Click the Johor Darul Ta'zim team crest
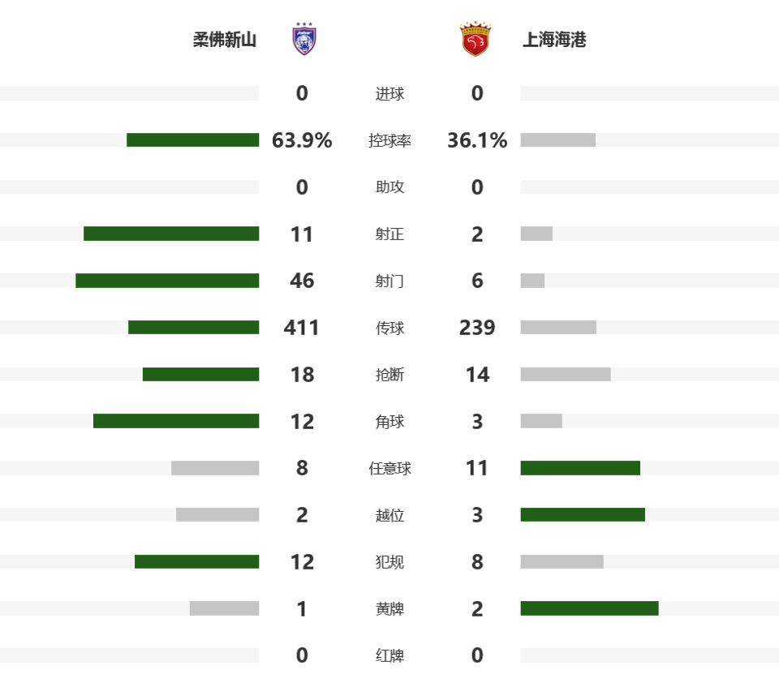This screenshot has height=700, width=779. [x=304, y=39]
